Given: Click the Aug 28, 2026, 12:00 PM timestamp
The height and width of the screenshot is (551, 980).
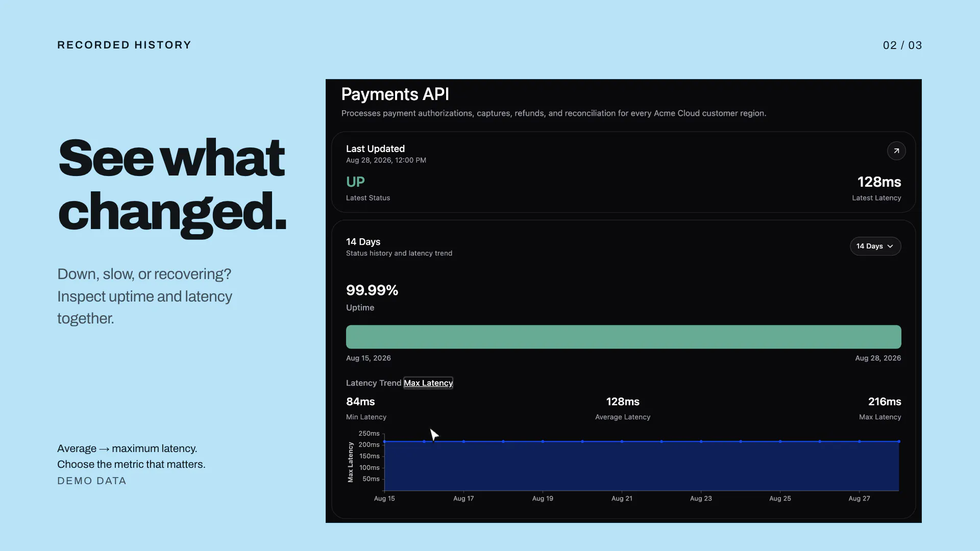Looking at the screenshot, I should coord(386,160).
